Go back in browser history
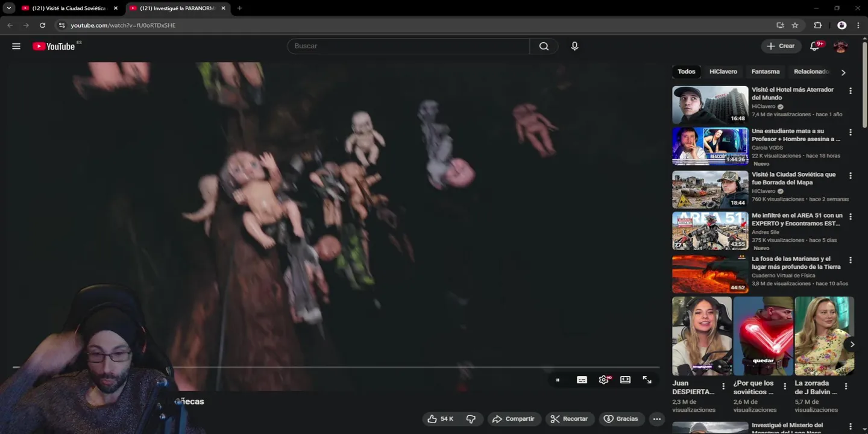Image resolution: width=868 pixels, height=434 pixels. [x=10, y=25]
